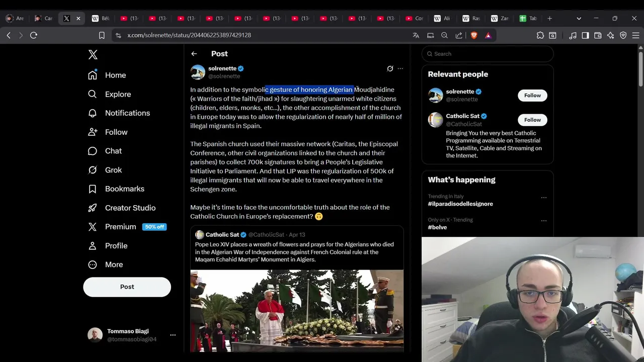This screenshot has width=644, height=362.
Task: Switch to the 'Car' browser tab
Action: [43, 18]
